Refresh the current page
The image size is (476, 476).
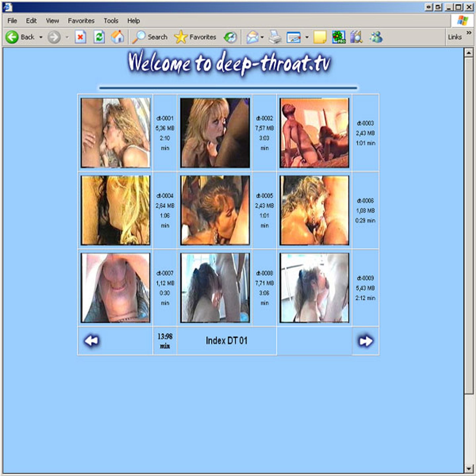[x=99, y=37]
